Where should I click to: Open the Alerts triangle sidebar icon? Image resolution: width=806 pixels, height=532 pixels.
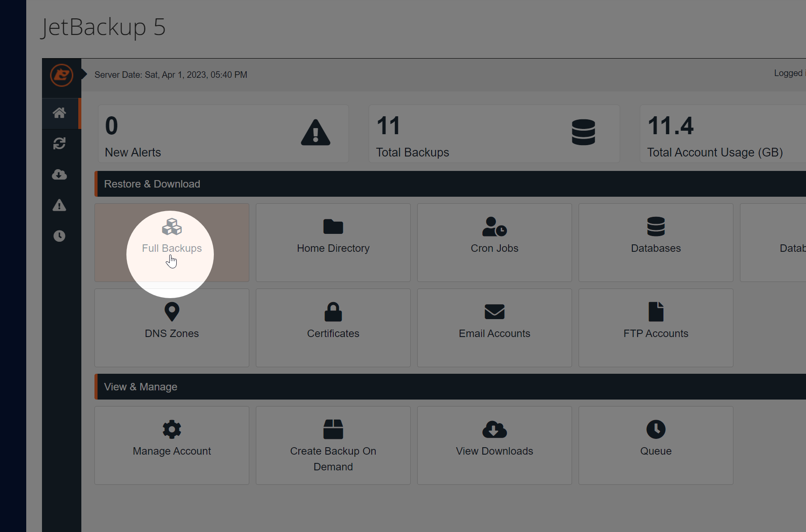pyautogui.click(x=59, y=205)
